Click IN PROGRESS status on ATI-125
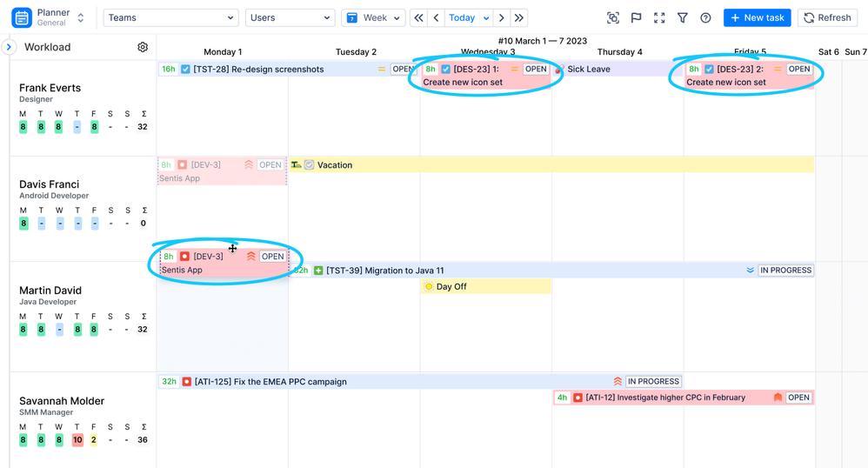 (x=653, y=382)
